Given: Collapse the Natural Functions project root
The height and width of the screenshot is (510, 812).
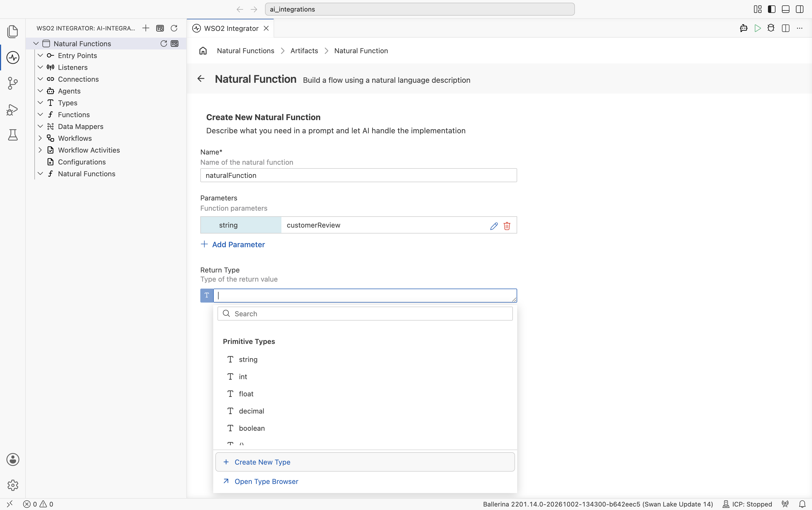Looking at the screenshot, I should [36, 44].
